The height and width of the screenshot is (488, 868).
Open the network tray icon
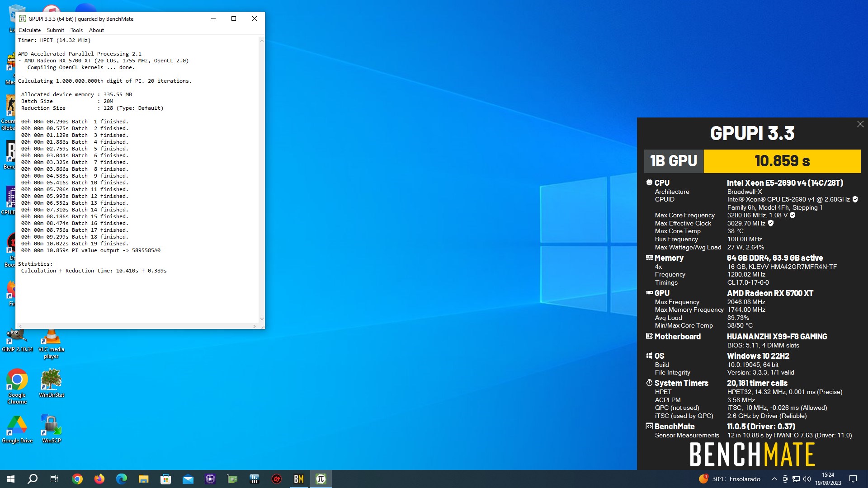[796, 479]
